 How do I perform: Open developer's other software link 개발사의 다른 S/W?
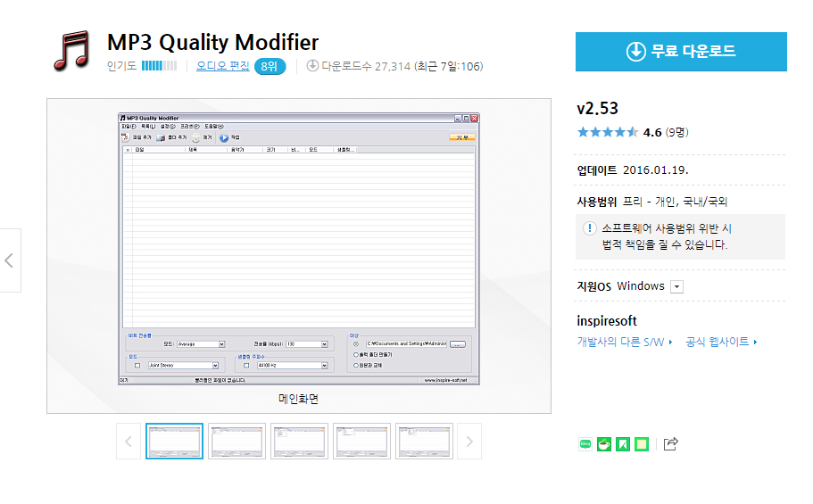coord(625,342)
